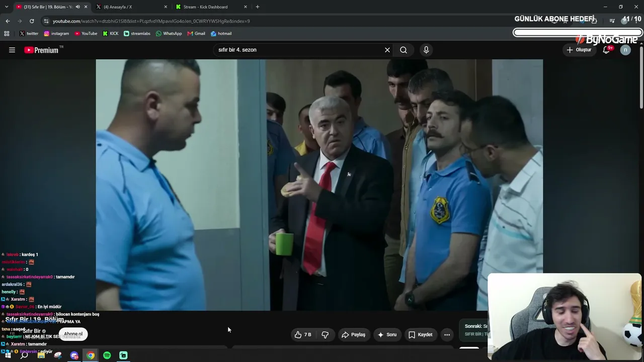
Task: Open the Streamlabs taskbar app
Action: click(x=124, y=355)
